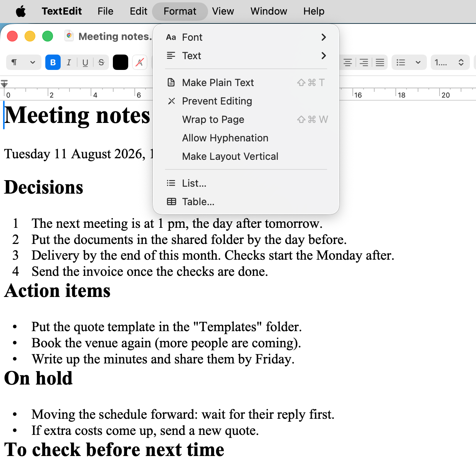
Task: Open the TextEdit application menu
Action: (62, 11)
